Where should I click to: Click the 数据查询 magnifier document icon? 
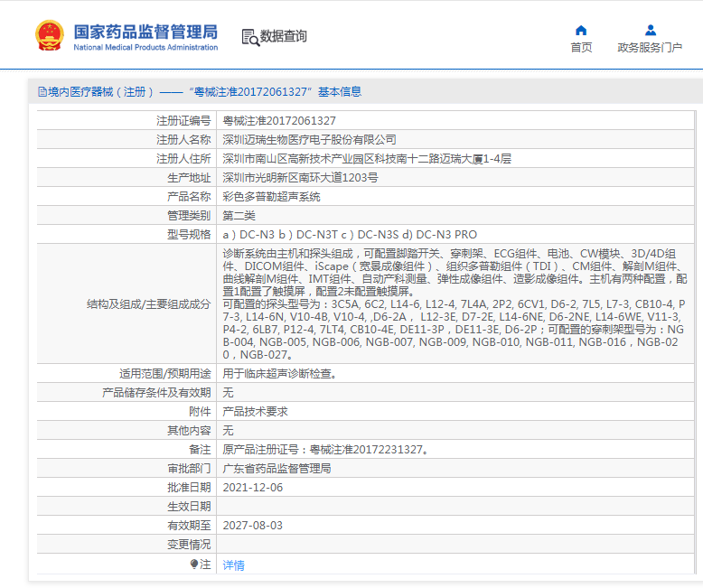[x=249, y=36]
